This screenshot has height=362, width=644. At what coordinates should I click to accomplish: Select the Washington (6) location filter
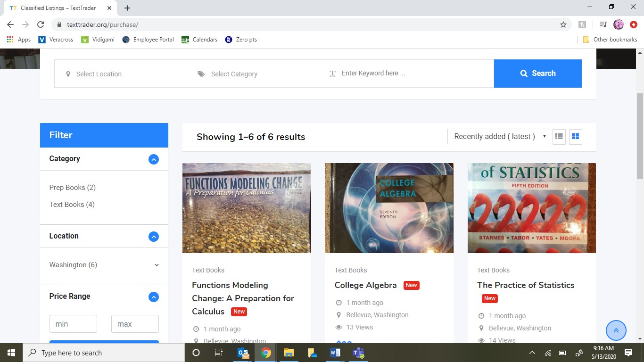73,265
